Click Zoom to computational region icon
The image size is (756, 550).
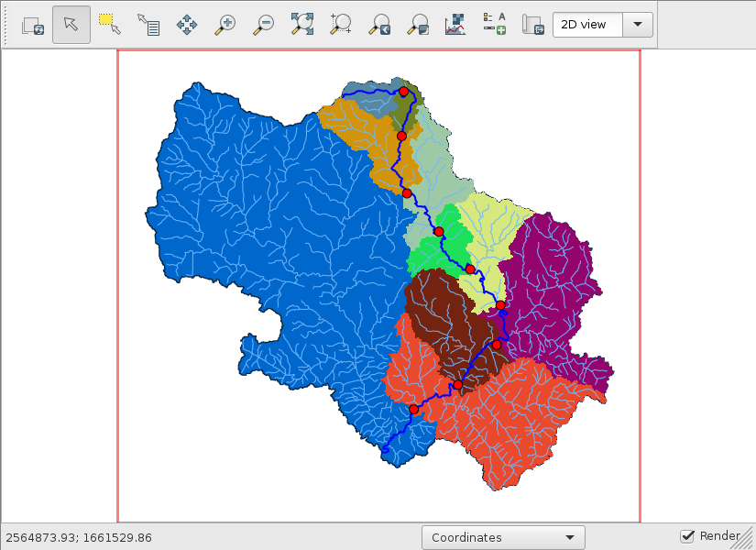[341, 25]
